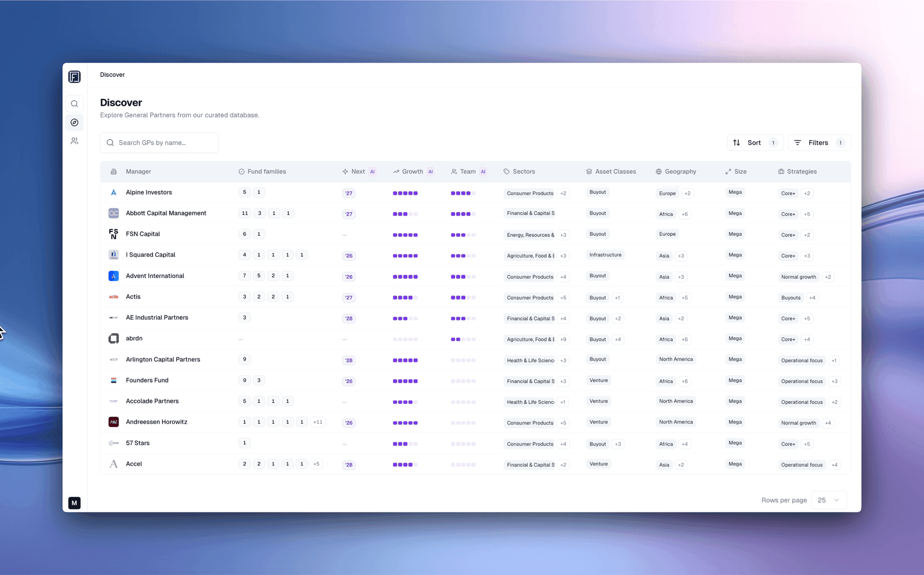
Task: Expand +4 asset classes for abrdn
Action: pos(618,339)
